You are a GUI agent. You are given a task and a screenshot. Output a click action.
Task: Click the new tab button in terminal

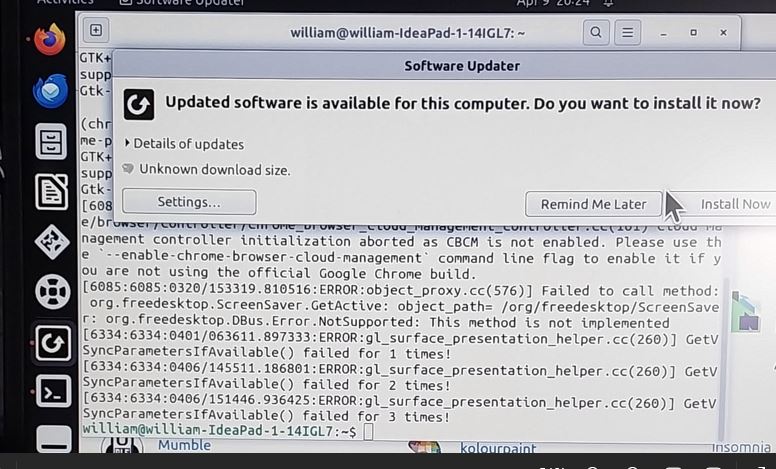tap(96, 31)
